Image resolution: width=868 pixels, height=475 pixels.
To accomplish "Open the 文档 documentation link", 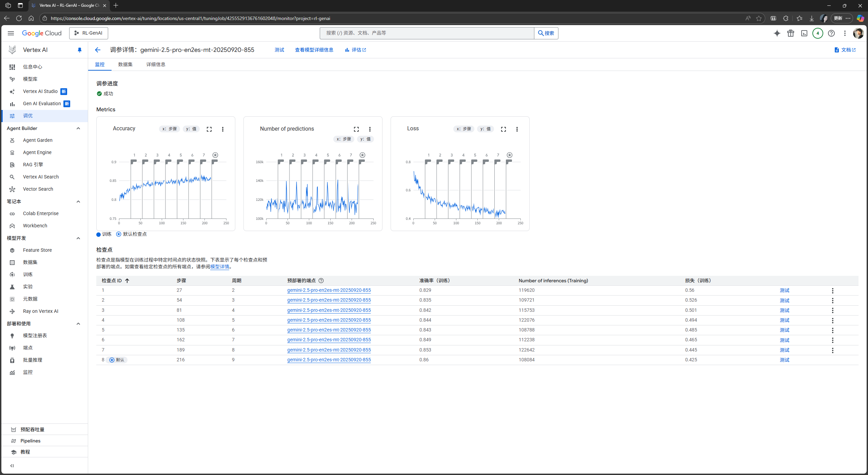I will click(845, 50).
